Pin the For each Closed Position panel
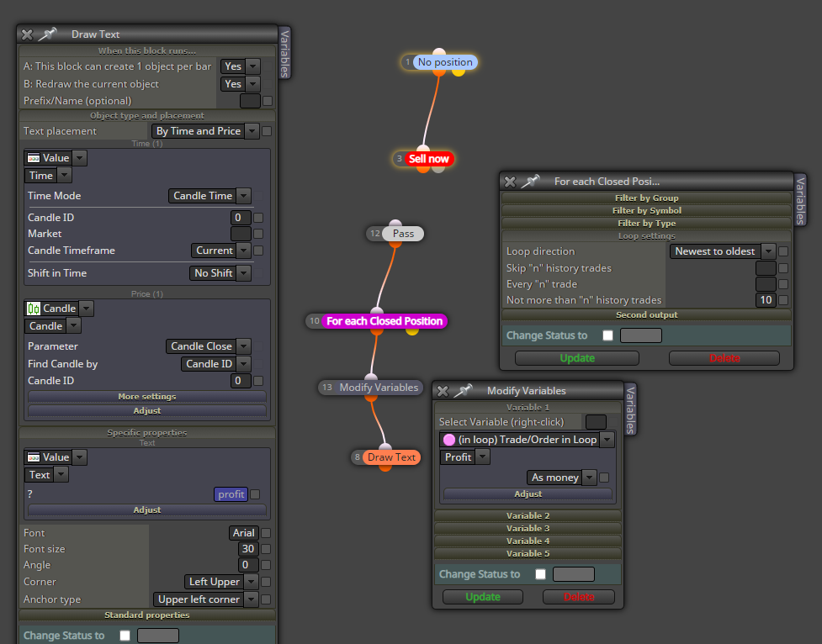Image resolution: width=822 pixels, height=644 pixels. 531,182
